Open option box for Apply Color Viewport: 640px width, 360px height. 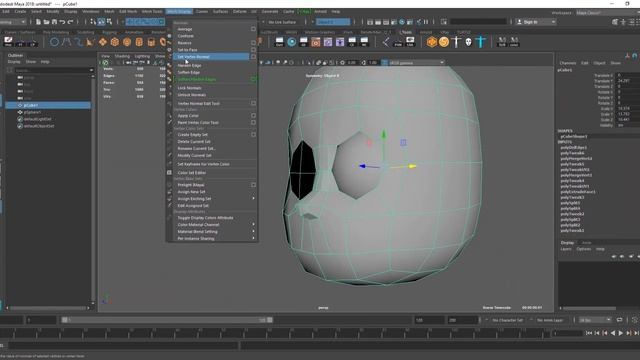pyautogui.click(x=253, y=116)
